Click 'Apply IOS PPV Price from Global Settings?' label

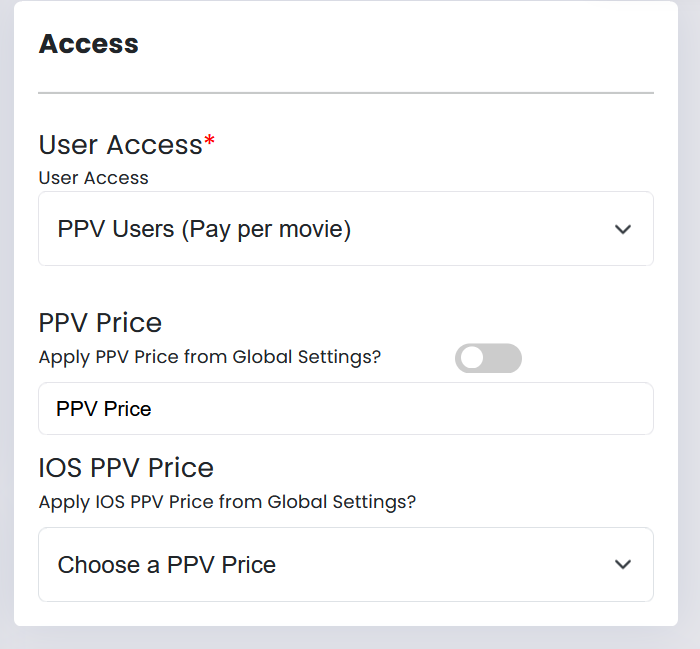point(227,502)
